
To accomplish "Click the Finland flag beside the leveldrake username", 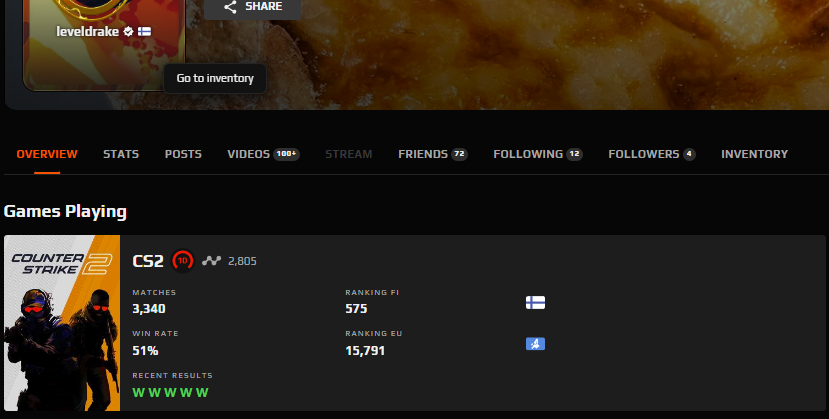I will tap(144, 32).
